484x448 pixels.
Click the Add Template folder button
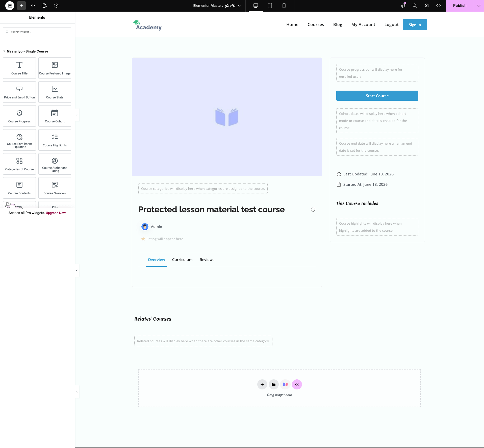(273, 384)
